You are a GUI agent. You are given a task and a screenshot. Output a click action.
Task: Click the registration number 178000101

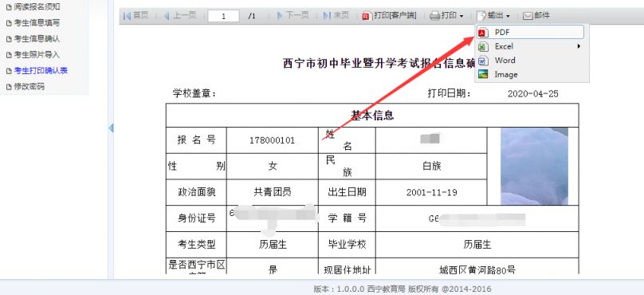(272, 140)
